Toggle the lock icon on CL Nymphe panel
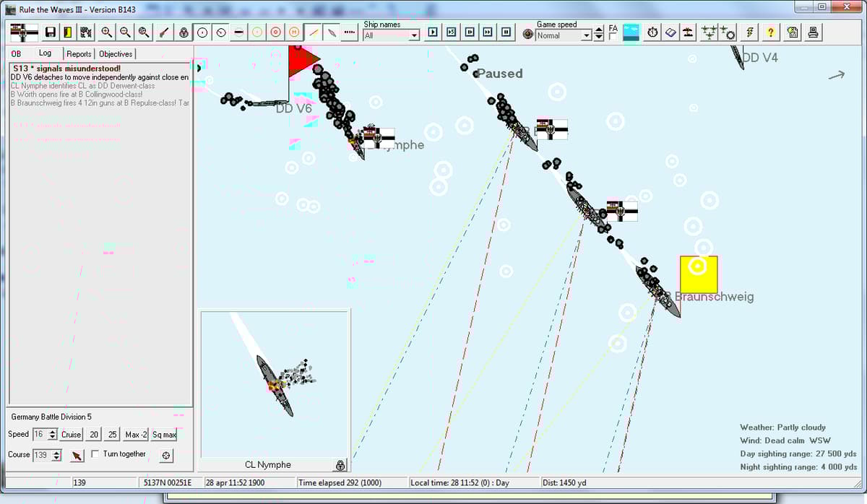Image resolution: width=867 pixels, height=504 pixels. (340, 465)
